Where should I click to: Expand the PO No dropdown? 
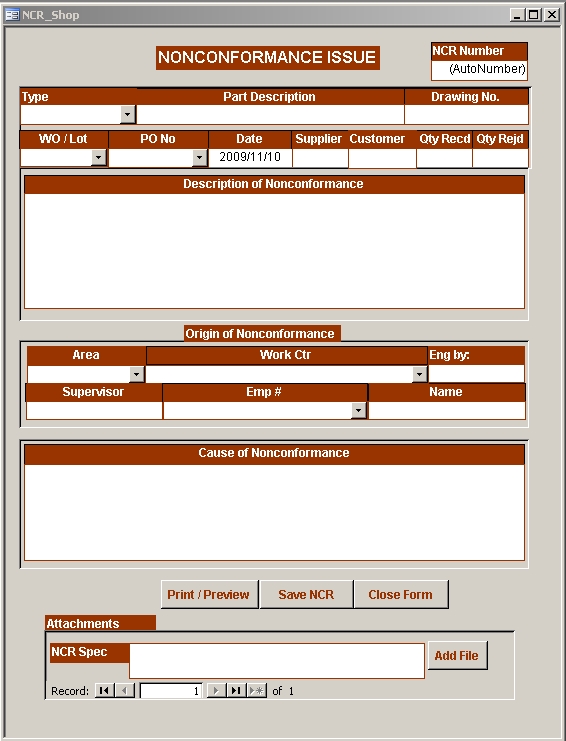pos(199,157)
